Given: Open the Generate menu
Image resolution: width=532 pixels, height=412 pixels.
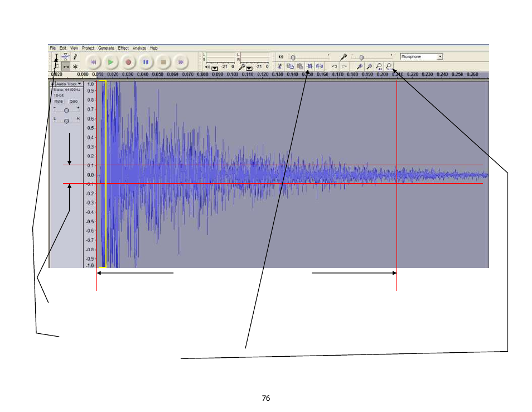Looking at the screenshot, I should (x=106, y=48).
